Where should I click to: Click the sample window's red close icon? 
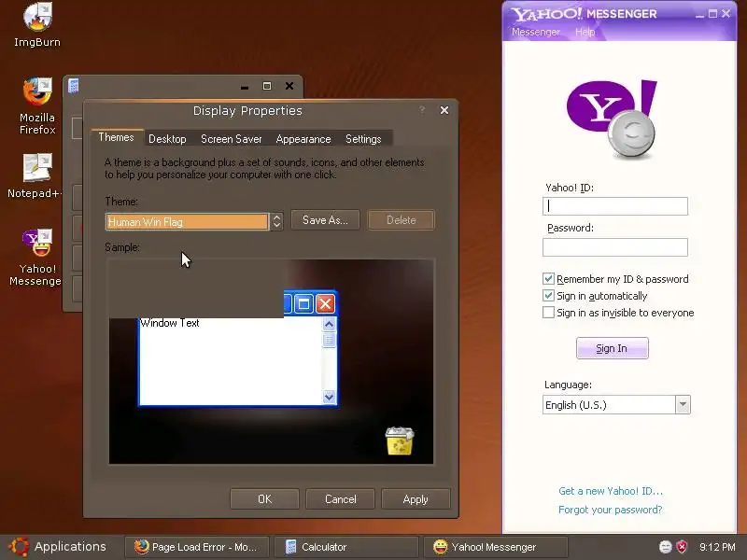[325, 304]
